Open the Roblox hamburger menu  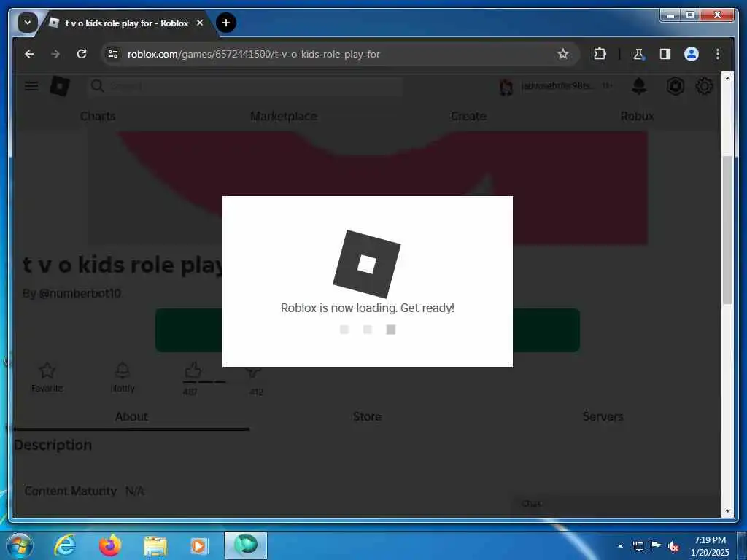(x=31, y=86)
